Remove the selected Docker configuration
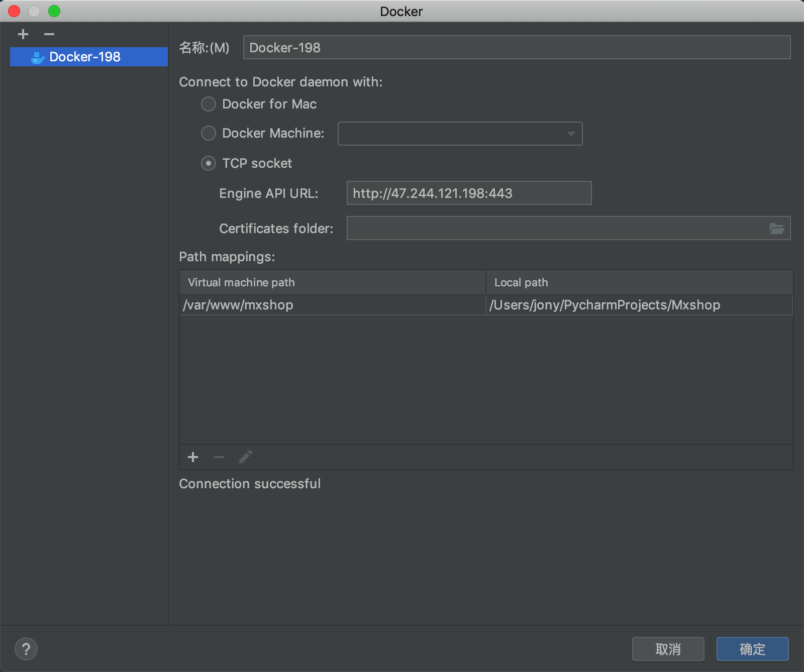The width and height of the screenshot is (804, 672). [49, 34]
